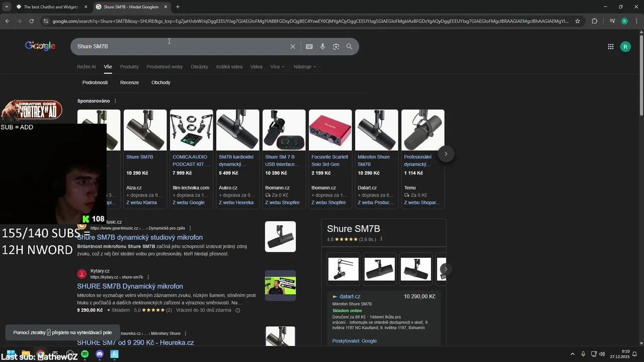Open Chrome's three-dot menu

point(635,21)
